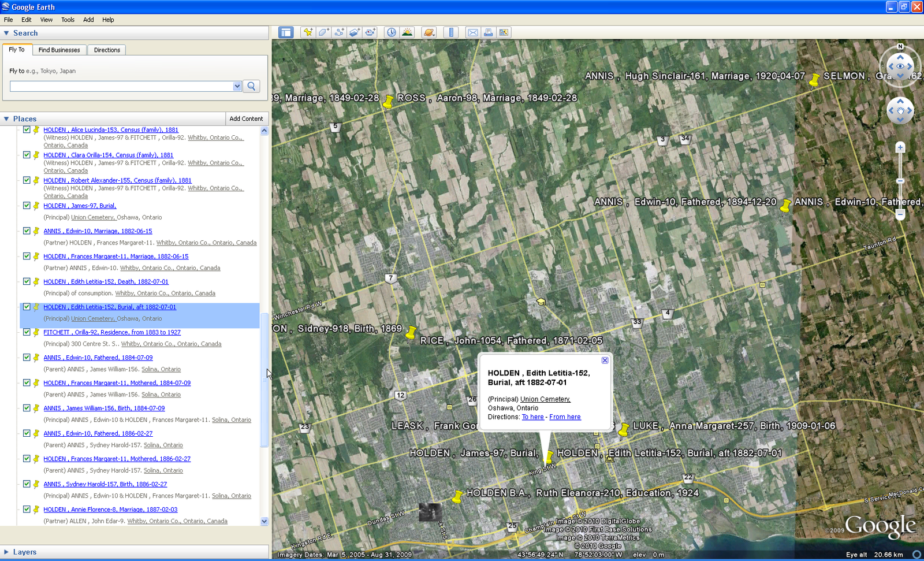Uncheck HOLDEN Alice Lucinda-153 Census placemark

(27, 130)
